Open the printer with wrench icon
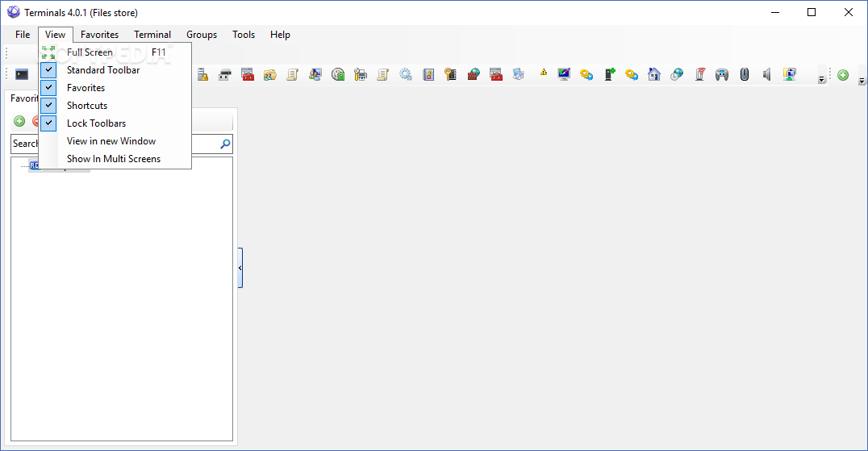The width and height of the screenshot is (868, 451). [x=361, y=74]
